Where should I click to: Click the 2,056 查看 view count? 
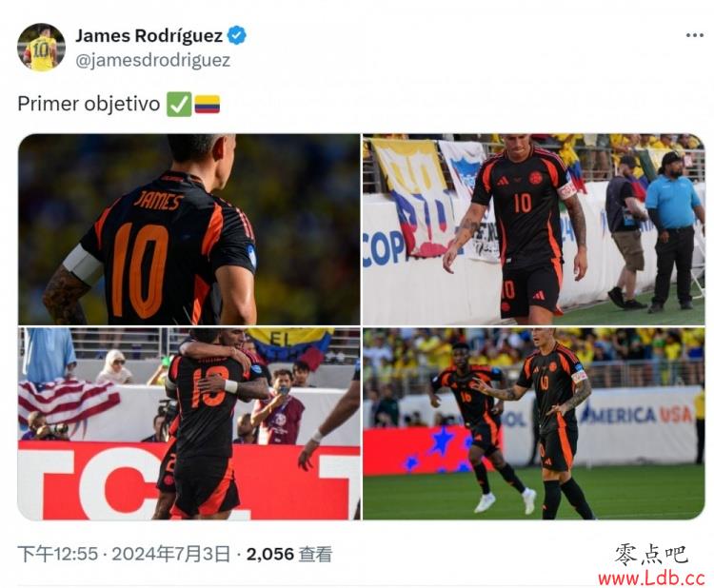pos(289,554)
